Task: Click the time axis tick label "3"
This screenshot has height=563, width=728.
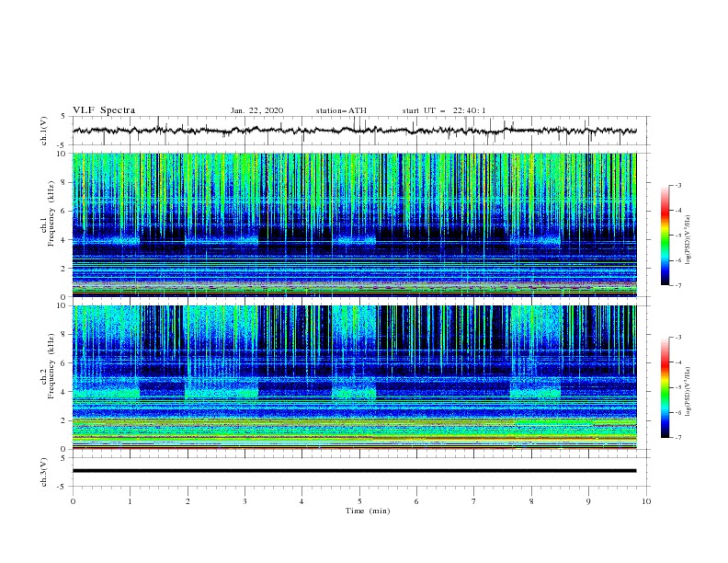Action: coord(245,501)
